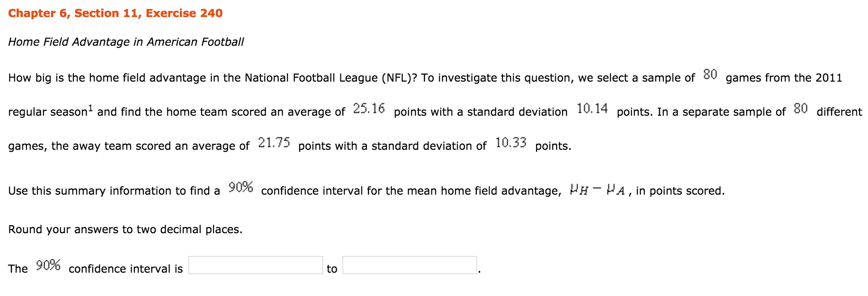The height and width of the screenshot is (296, 868).
Task: Click the word 'to' between the answer boxes
Action: click(x=332, y=268)
